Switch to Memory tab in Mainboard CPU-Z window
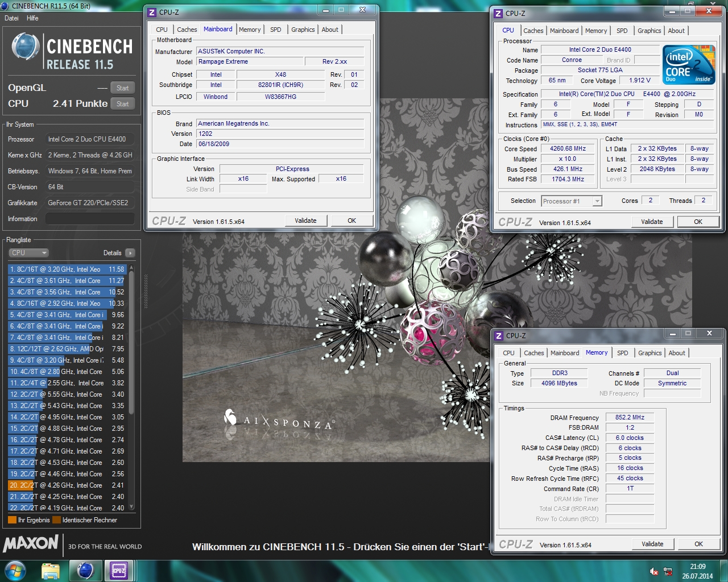This screenshot has width=728, height=582. [x=250, y=30]
